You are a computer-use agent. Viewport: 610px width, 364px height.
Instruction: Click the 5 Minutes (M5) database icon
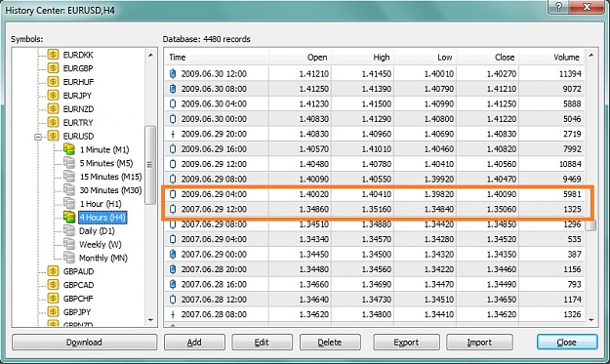tap(69, 163)
